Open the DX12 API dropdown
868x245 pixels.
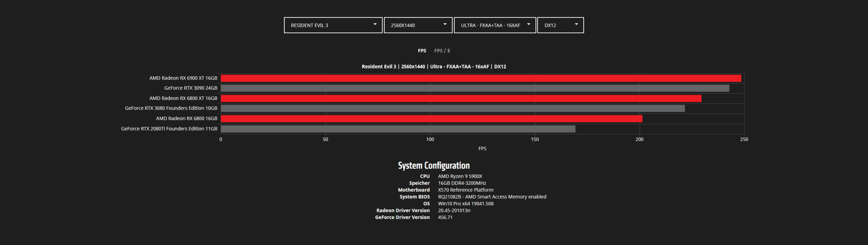coord(561,25)
